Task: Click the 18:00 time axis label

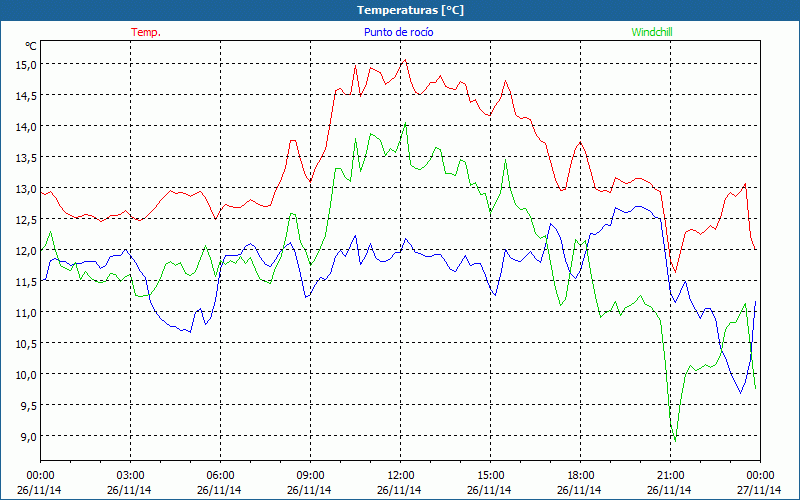Action: tap(580, 475)
